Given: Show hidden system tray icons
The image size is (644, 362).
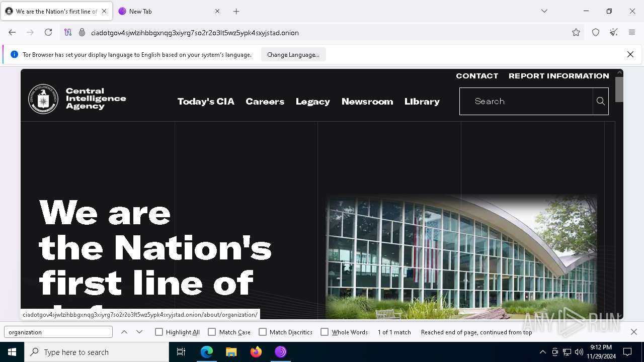Looking at the screenshot, I should tap(542, 352).
